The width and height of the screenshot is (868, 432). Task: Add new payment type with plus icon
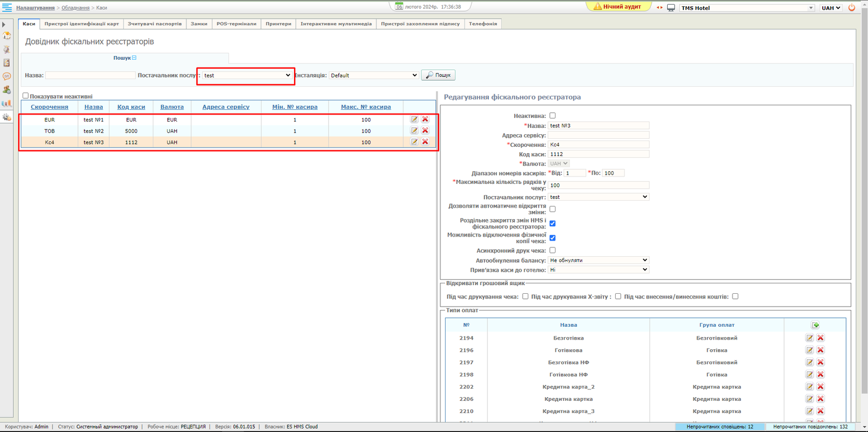(x=815, y=326)
